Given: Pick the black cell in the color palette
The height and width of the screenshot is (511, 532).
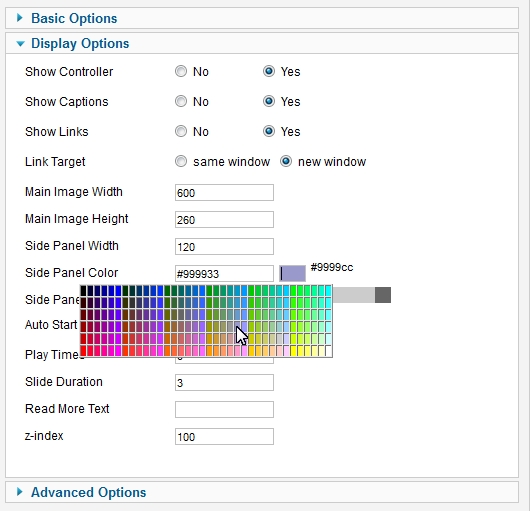Looking at the screenshot, I should pos(83,291).
